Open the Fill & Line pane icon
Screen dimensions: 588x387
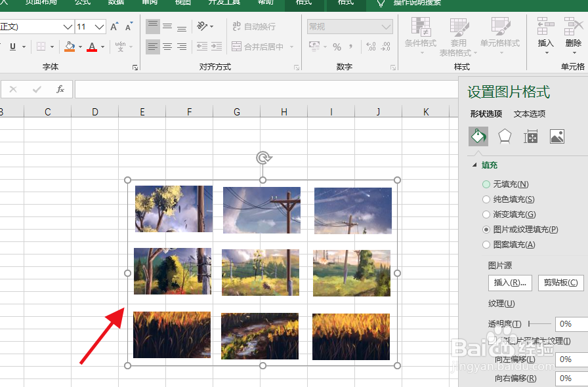(x=478, y=136)
